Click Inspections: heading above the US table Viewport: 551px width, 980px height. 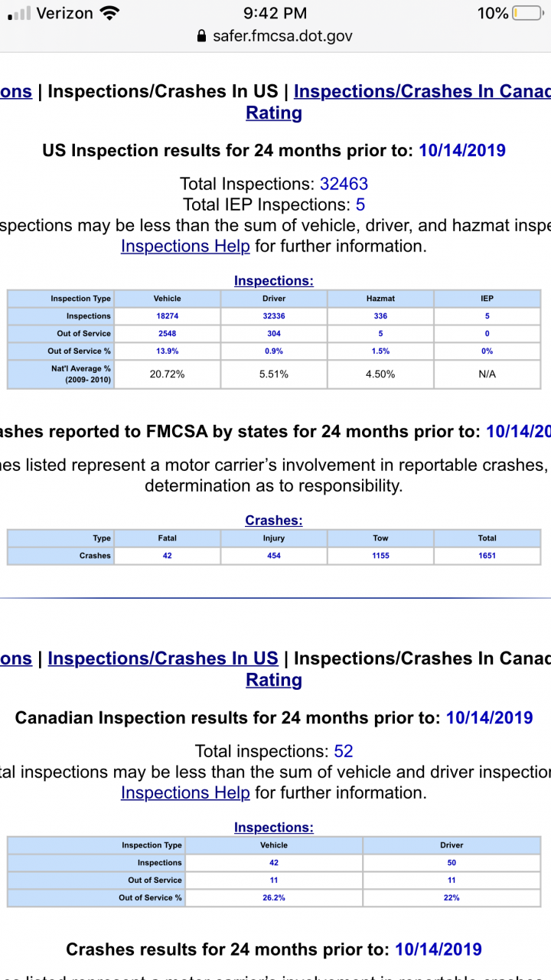click(274, 281)
